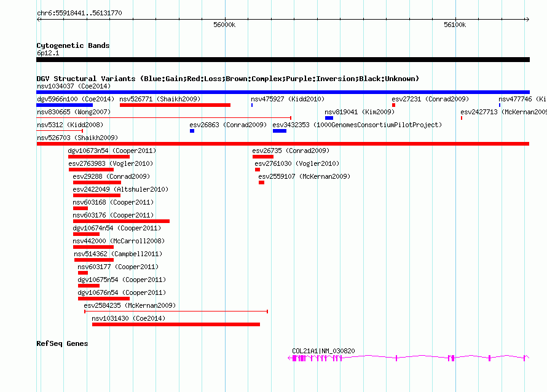Click the red nsv526771 loss bar
This screenshot has height=392, width=547.
click(x=175, y=105)
